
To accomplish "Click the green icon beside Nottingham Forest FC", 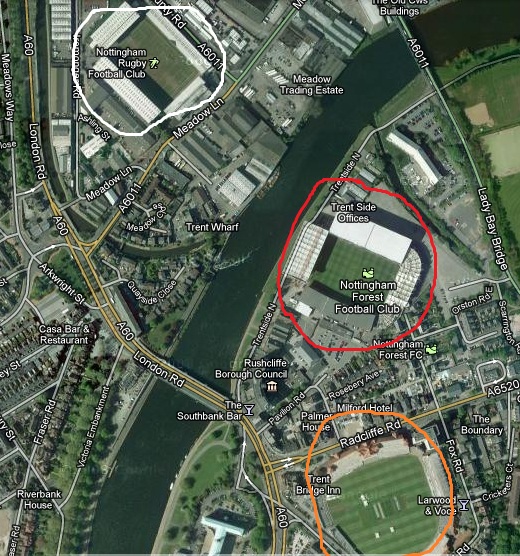I will tap(431, 349).
